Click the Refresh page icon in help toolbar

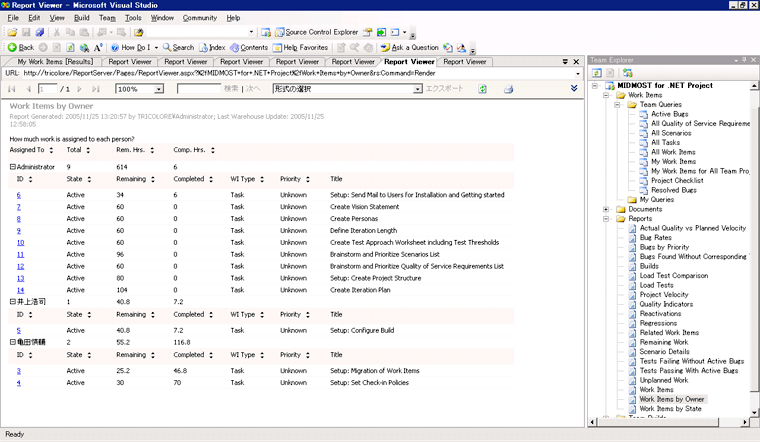coord(70,47)
